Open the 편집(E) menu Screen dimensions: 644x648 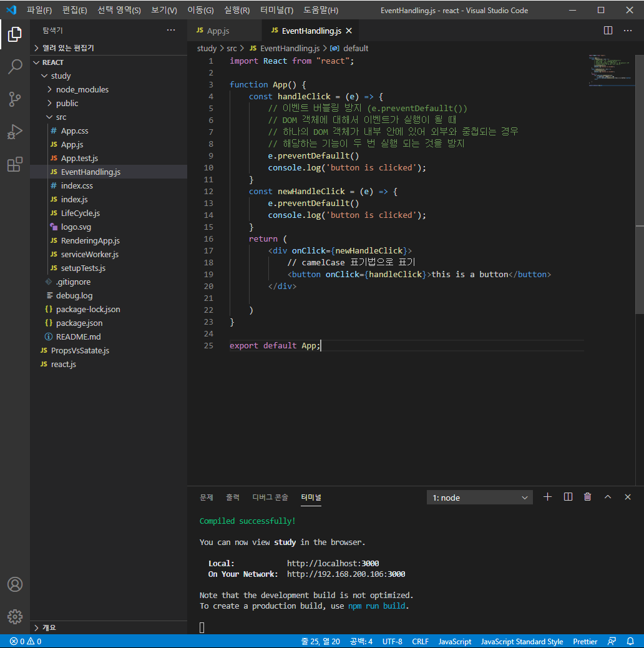[75, 11]
